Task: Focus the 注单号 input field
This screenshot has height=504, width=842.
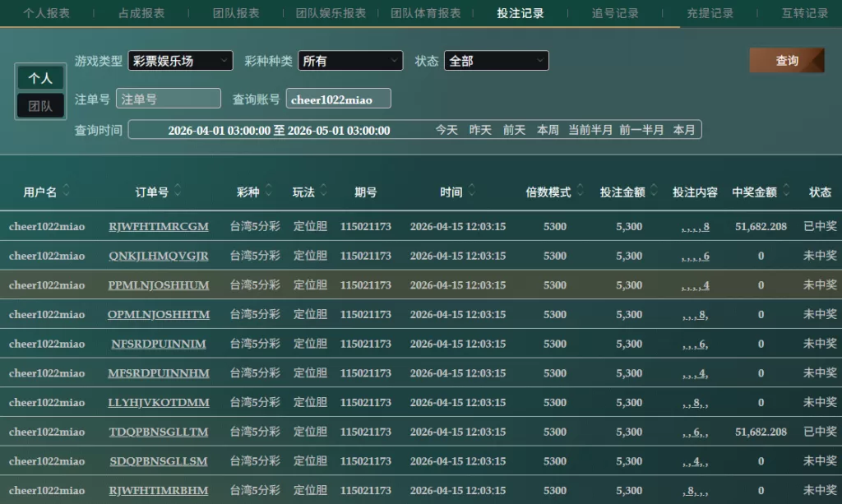Action: (x=169, y=99)
